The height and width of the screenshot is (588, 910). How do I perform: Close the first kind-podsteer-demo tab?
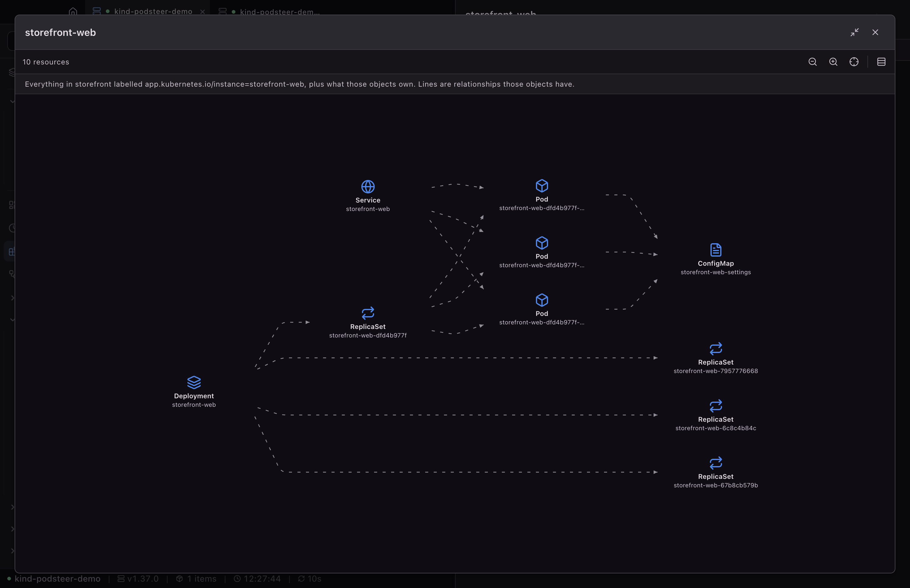point(202,12)
